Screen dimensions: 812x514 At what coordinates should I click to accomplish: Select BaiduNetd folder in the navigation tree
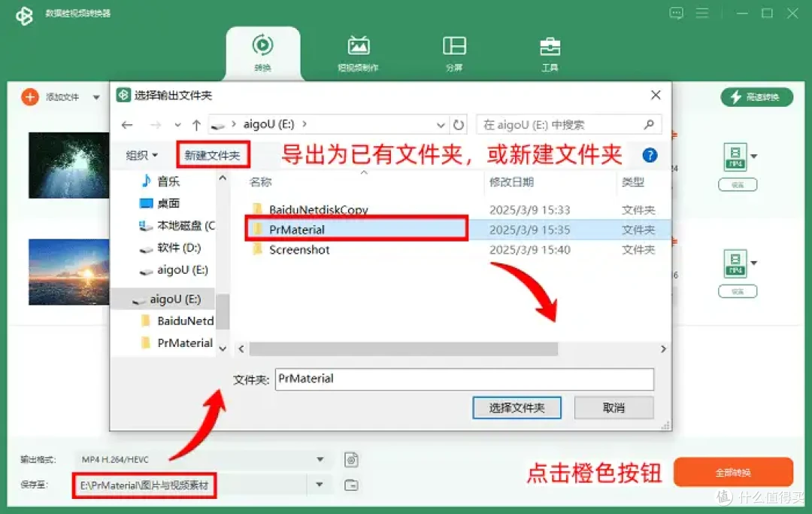tap(177, 321)
